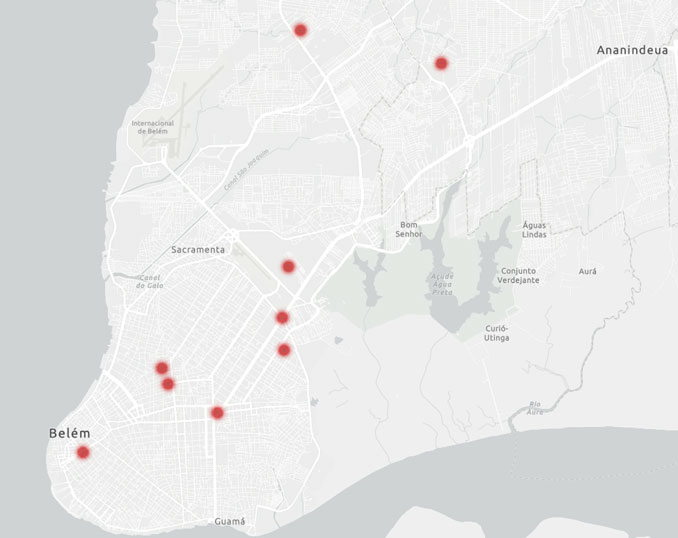This screenshot has width=678, height=538.
Task: Click middle marker in the three-marker column below Sacramenta
Action: 282,317
